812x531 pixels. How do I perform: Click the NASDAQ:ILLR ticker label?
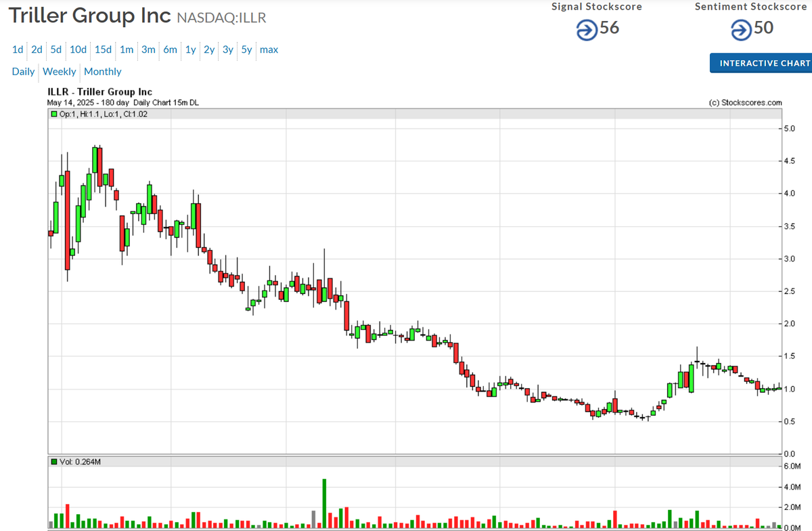tap(221, 18)
